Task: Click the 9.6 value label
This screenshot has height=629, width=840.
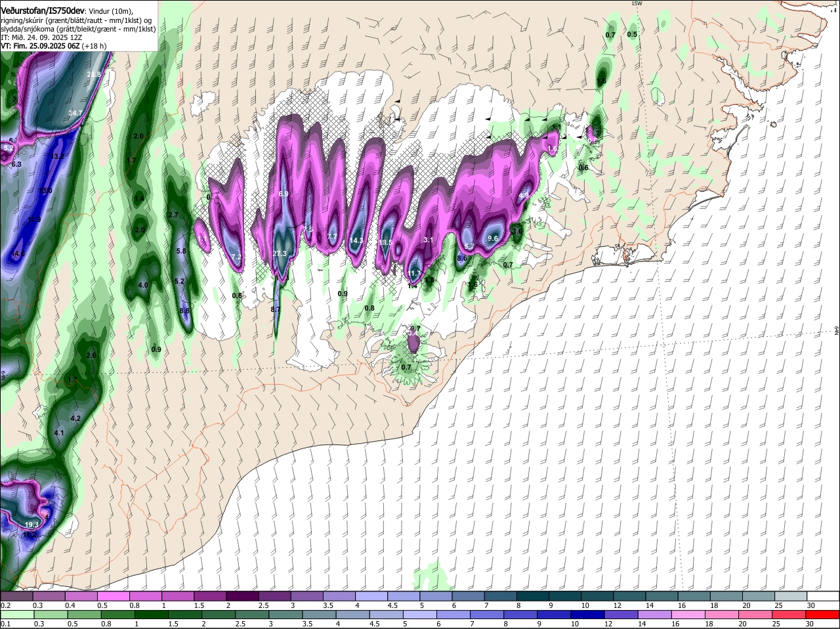Action: [x=493, y=238]
